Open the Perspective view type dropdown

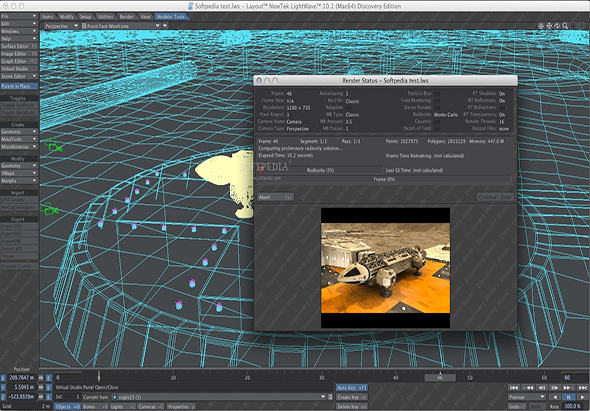pyautogui.click(x=61, y=26)
